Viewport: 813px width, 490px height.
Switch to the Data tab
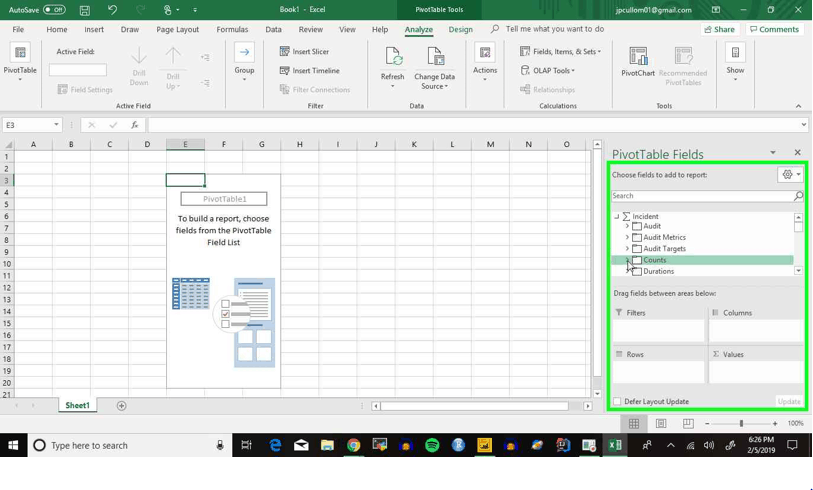point(273,30)
